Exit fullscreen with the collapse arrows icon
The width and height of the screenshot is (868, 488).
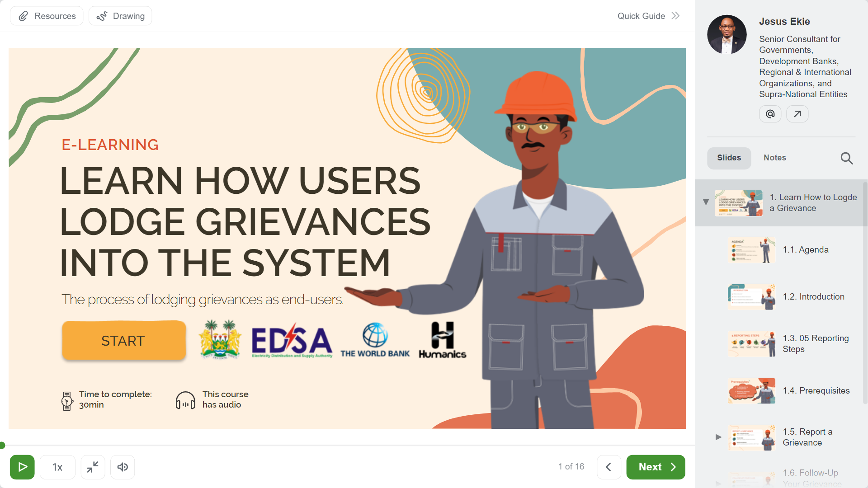click(x=93, y=467)
